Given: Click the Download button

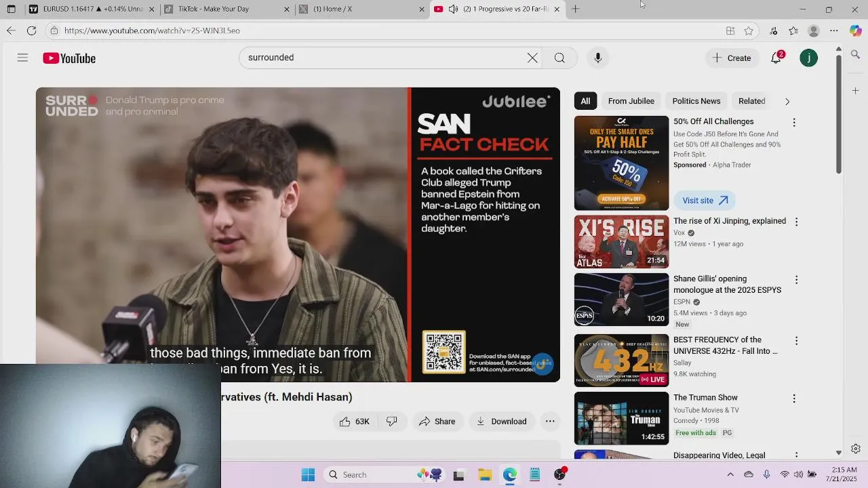Looking at the screenshot, I should 501,422.
